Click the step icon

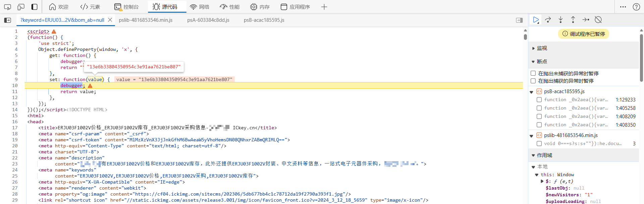tap(586, 20)
